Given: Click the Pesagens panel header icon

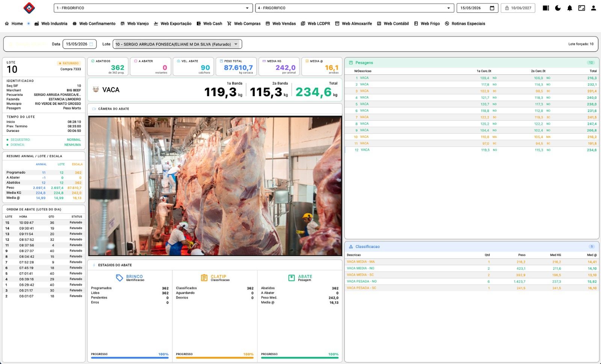Looking at the screenshot, I should pyautogui.click(x=351, y=63).
